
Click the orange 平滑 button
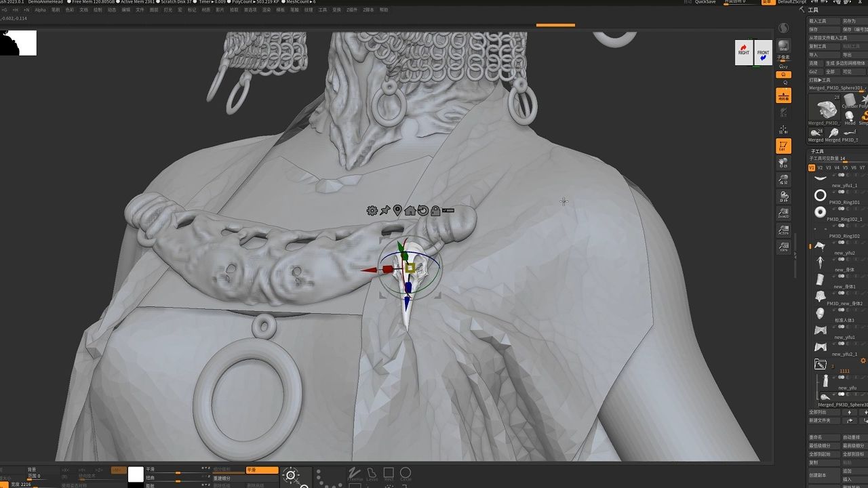coord(262,470)
